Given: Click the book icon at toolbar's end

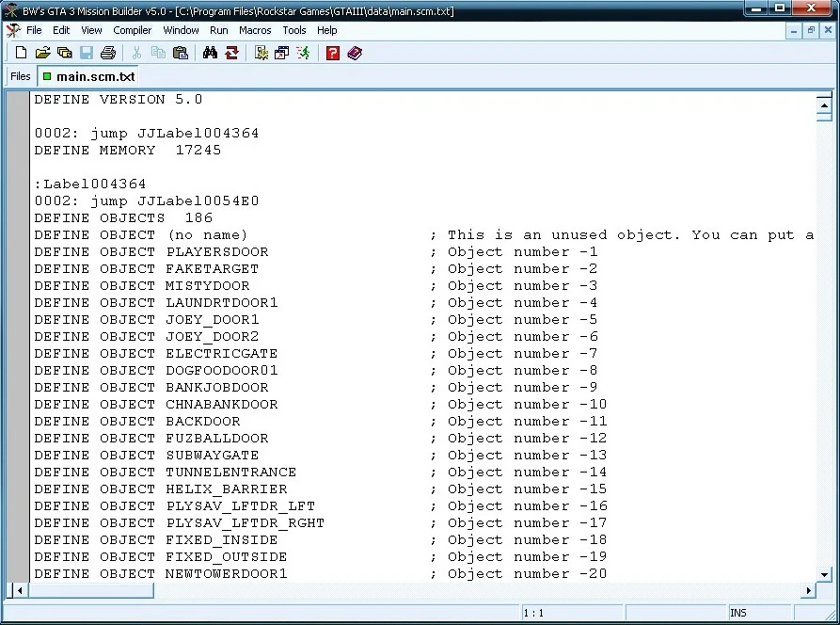Looking at the screenshot, I should [x=357, y=53].
